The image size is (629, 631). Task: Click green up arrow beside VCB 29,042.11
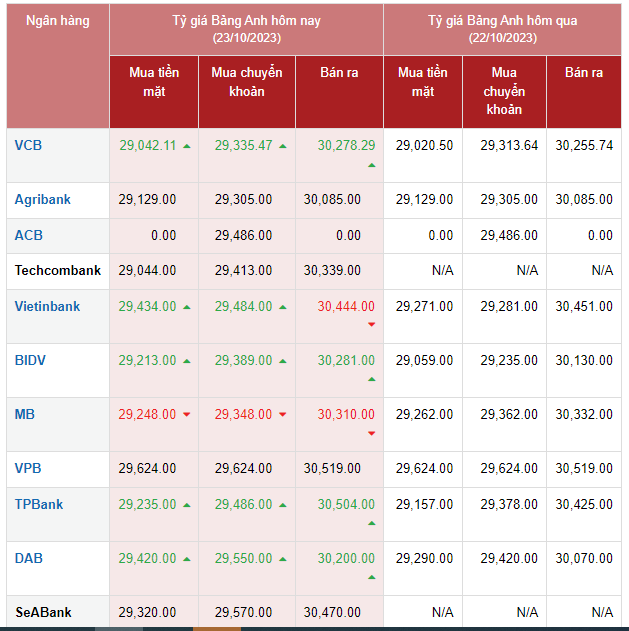coord(186,146)
